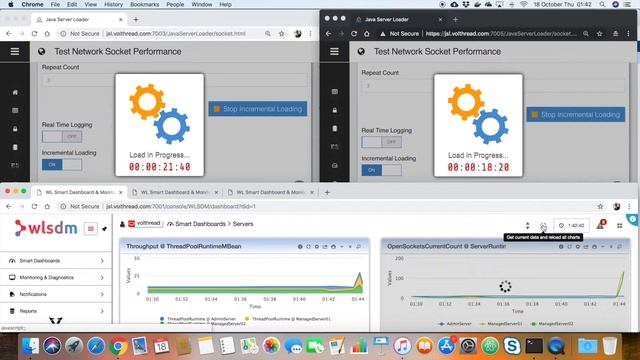This screenshot has width=640, height=360.
Task: Refresh the OpenSocketsCurrentCount chart panel
Action: tap(569, 247)
